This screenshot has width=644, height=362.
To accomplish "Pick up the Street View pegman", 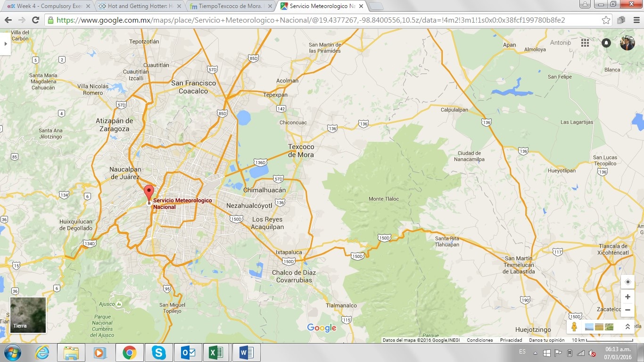I will pyautogui.click(x=574, y=327).
